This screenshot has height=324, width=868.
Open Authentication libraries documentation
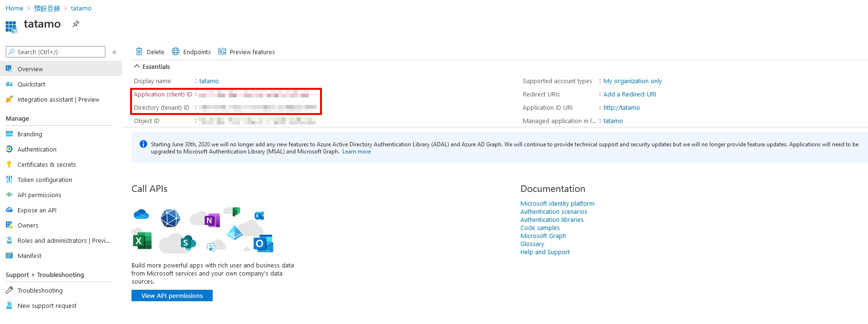point(552,219)
